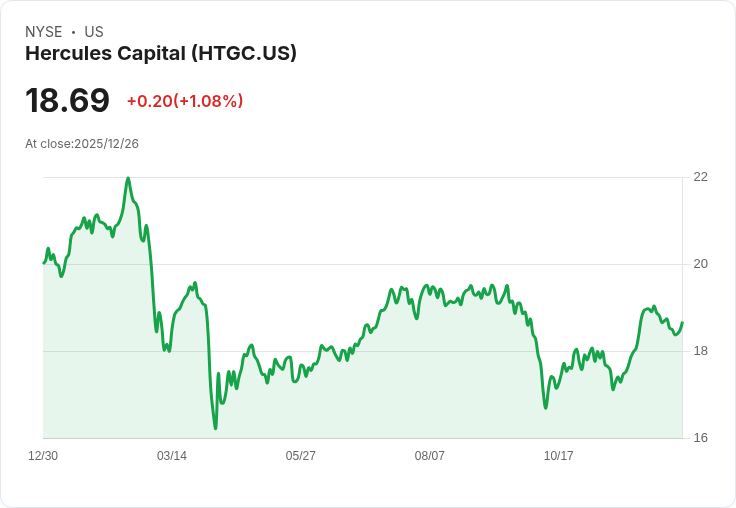This screenshot has width=736, height=508.
Task: Select the 03/14 date label on x-axis
Action: 172,455
